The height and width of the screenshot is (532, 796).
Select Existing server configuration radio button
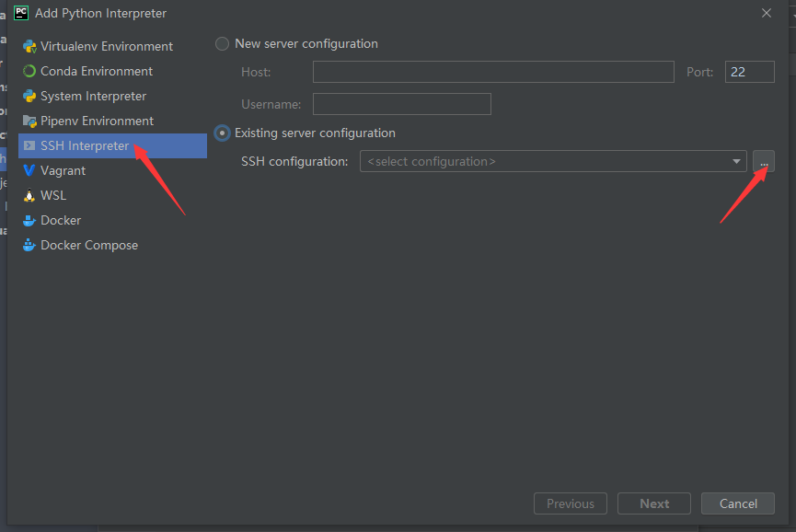[x=223, y=133]
